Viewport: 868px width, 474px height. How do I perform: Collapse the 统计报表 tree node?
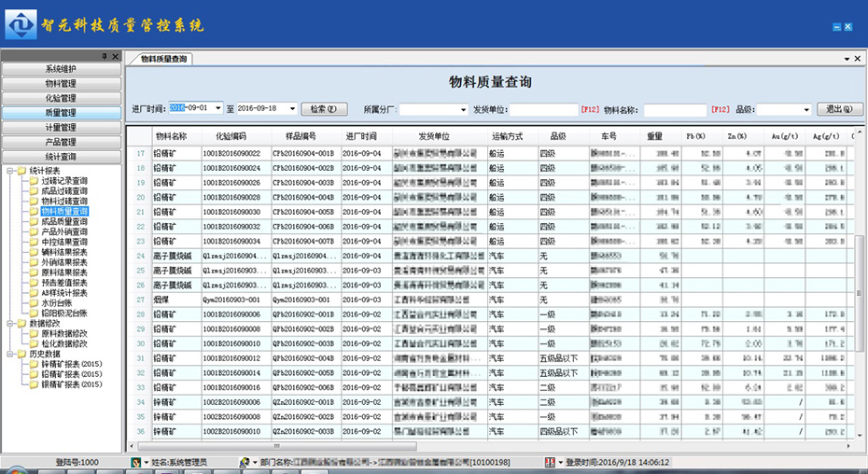click(8, 171)
